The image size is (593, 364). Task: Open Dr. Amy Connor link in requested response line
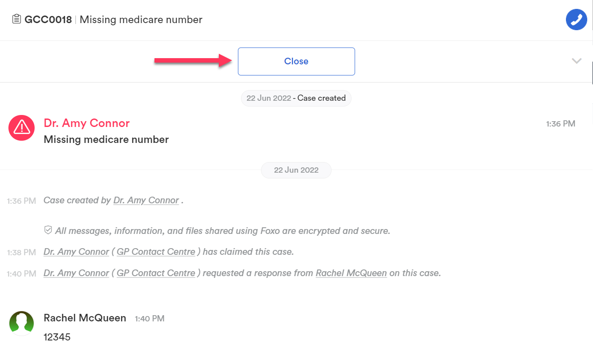(x=76, y=273)
